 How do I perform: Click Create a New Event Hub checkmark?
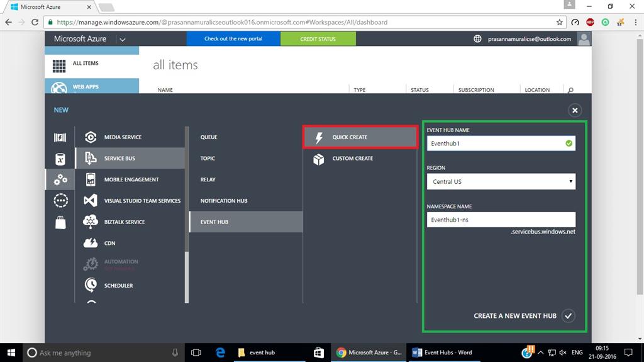568,316
